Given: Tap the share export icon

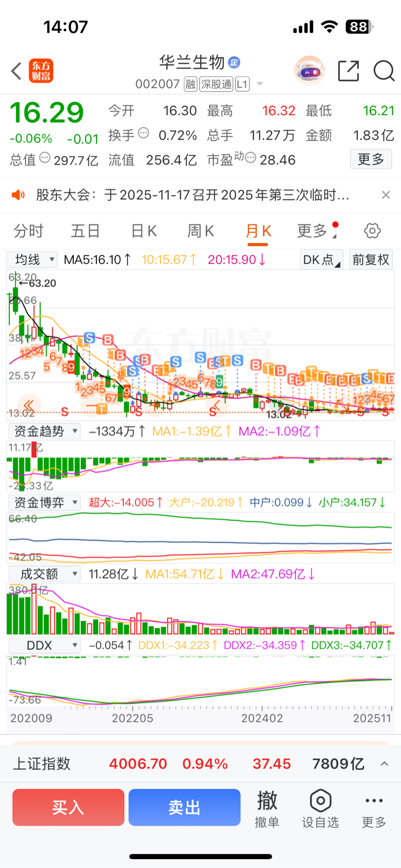Looking at the screenshot, I should tap(348, 71).
